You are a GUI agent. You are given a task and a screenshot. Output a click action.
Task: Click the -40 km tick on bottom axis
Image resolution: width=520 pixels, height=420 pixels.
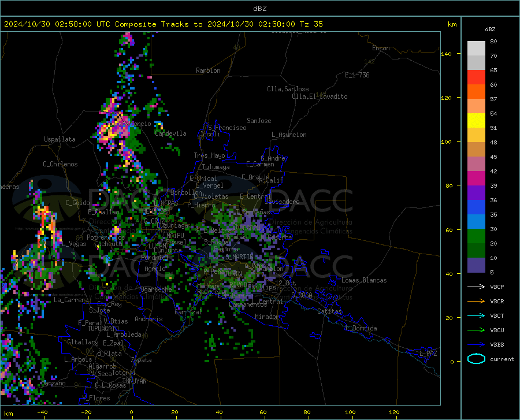[42, 412]
